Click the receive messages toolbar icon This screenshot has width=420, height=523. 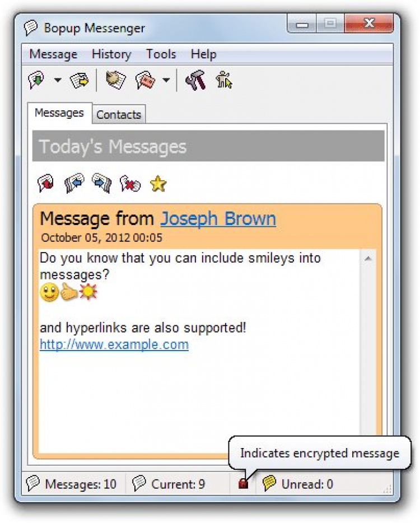(x=37, y=80)
